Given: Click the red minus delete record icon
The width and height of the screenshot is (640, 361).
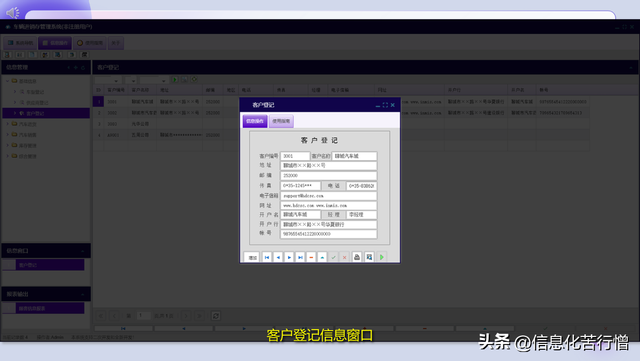Looking at the screenshot, I should point(311,257).
